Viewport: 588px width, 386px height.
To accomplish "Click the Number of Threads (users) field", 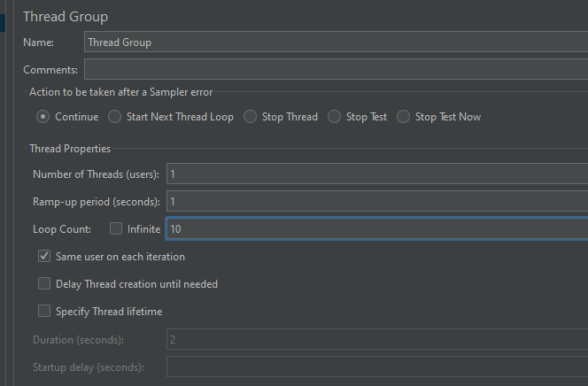I will click(375, 174).
